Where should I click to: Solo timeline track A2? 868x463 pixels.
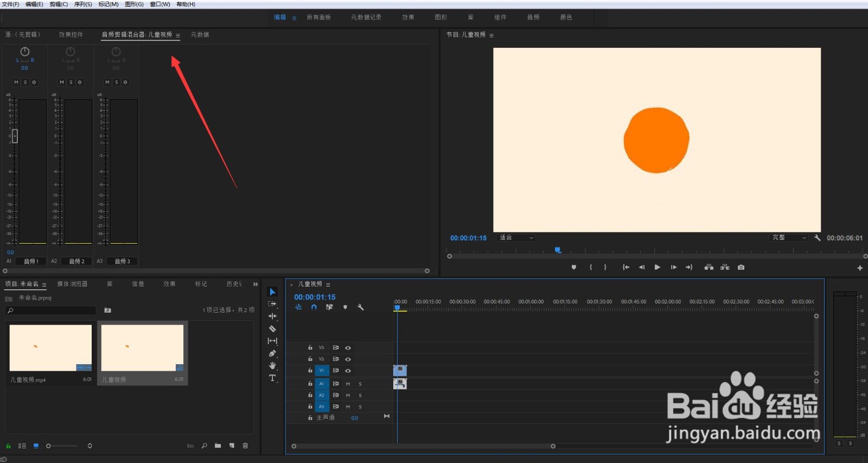360,395
